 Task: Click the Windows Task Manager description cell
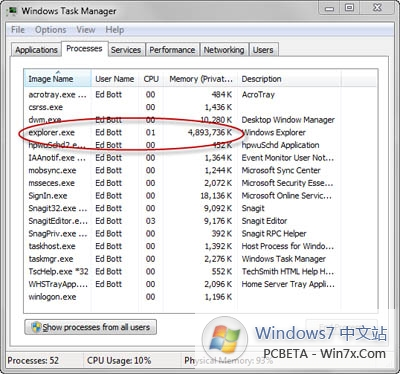coord(284,259)
